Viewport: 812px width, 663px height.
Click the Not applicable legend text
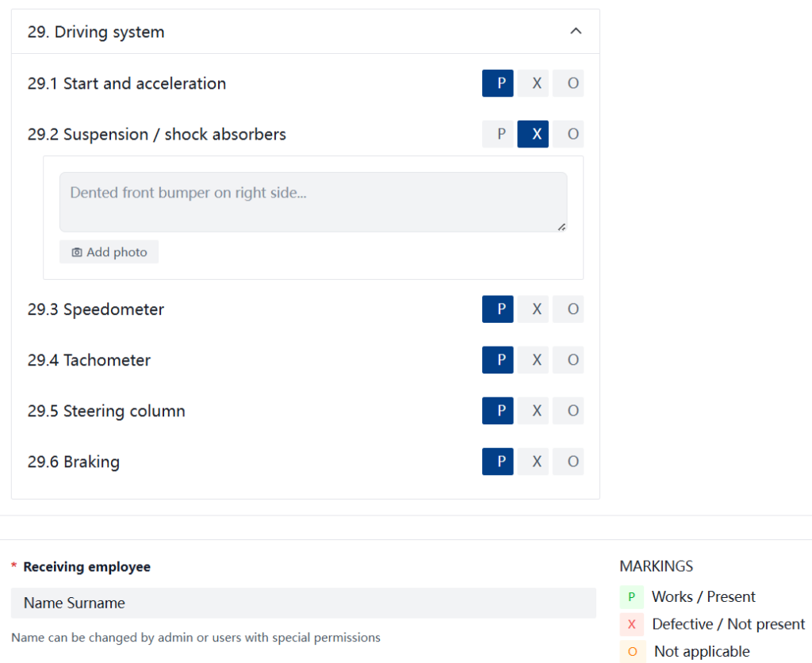tap(702, 651)
